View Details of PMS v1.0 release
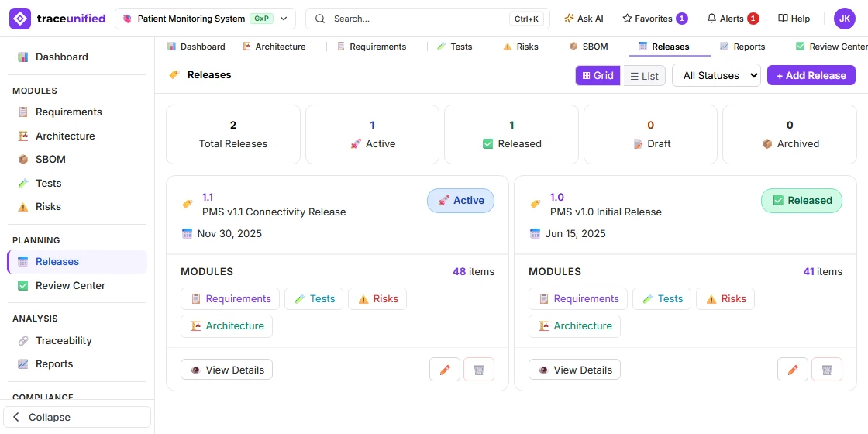 (574, 370)
